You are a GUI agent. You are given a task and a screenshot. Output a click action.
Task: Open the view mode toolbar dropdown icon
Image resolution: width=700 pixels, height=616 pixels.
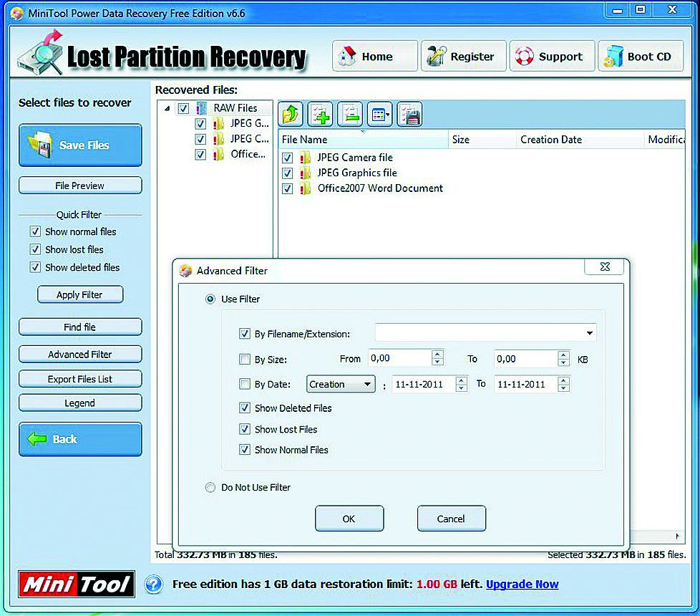(x=379, y=115)
